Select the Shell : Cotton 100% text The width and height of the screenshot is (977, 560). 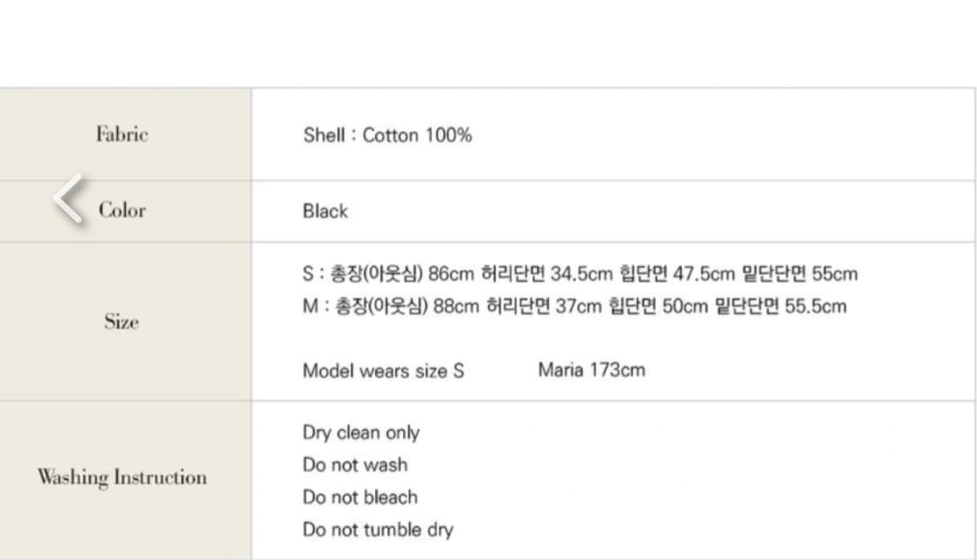(387, 135)
